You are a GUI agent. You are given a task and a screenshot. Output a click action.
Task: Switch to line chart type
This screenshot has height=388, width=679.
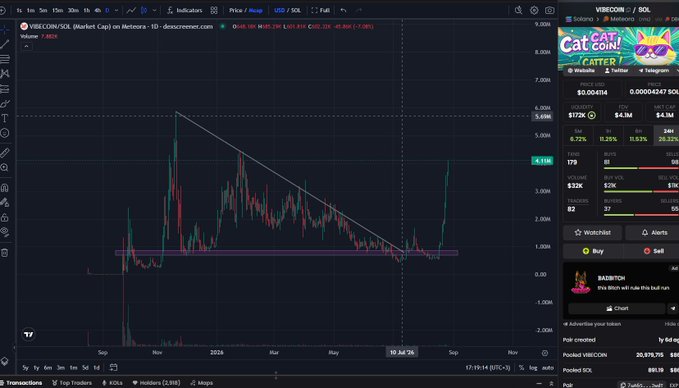[131, 10]
